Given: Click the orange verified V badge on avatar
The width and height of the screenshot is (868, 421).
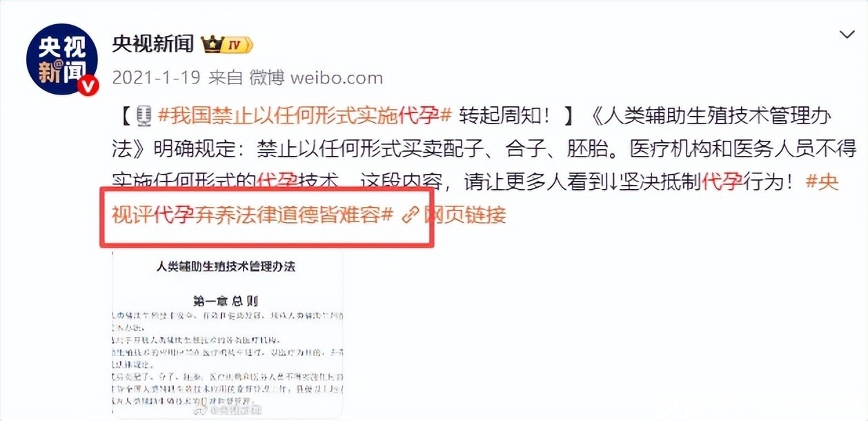Looking at the screenshot, I should coord(89,86).
